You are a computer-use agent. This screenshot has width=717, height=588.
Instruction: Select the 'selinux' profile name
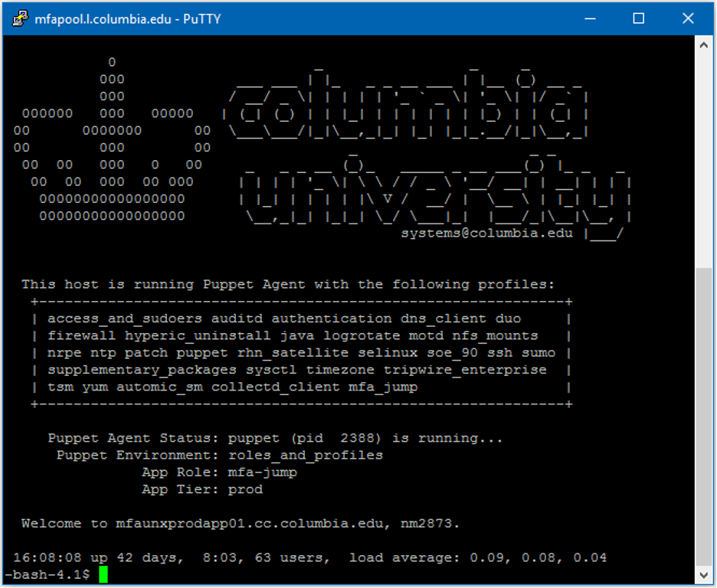click(x=388, y=353)
